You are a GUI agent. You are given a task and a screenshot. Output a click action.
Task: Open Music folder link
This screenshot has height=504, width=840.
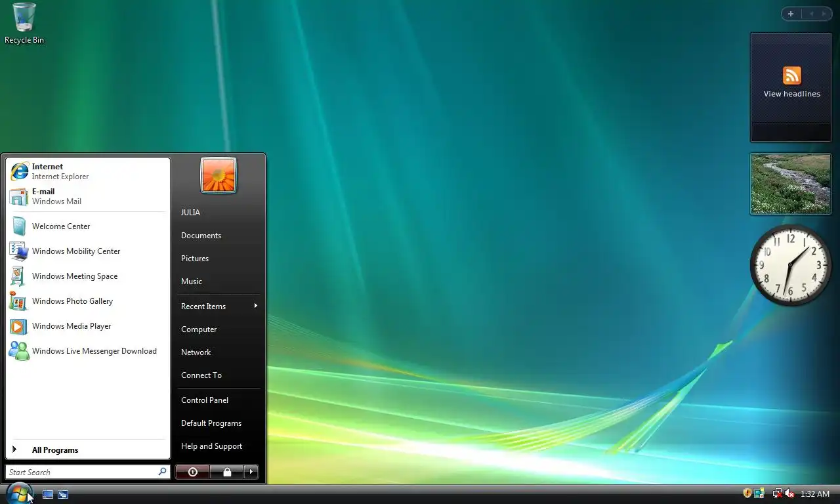point(219,282)
